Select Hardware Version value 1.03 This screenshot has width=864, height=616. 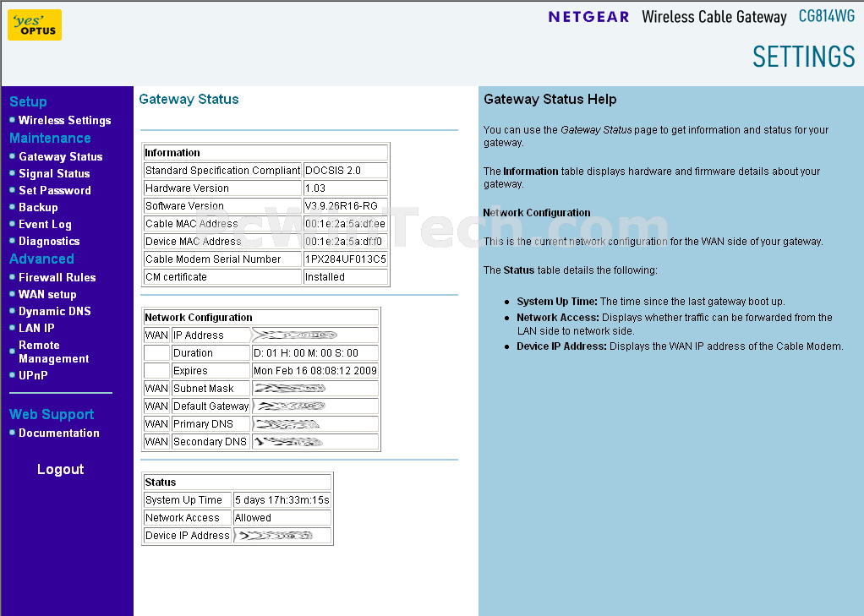pyautogui.click(x=346, y=188)
